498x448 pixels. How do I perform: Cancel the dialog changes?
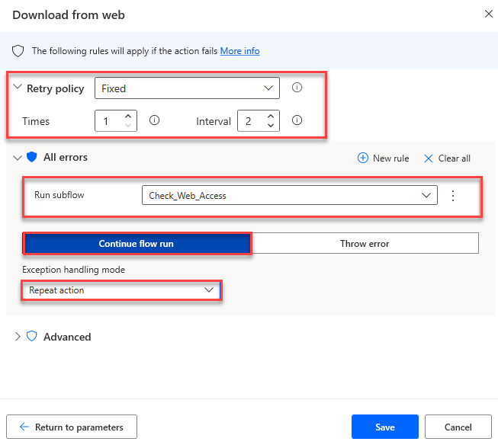(x=458, y=427)
